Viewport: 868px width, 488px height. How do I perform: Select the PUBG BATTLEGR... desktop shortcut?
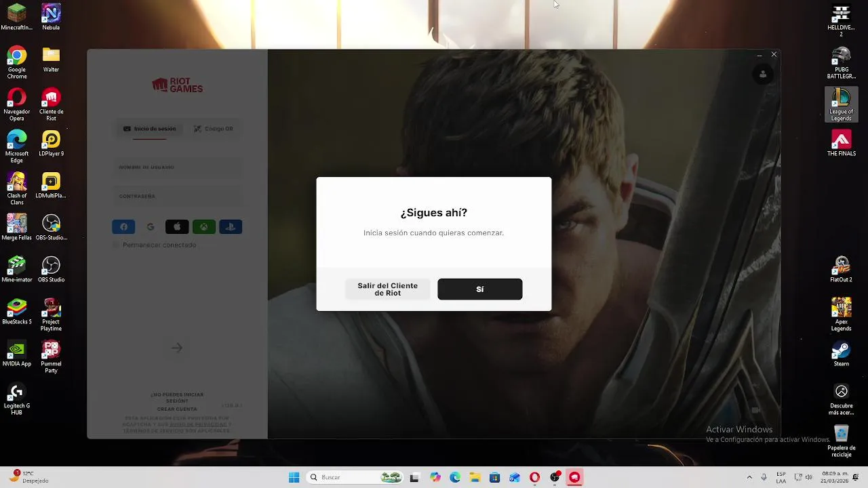[842, 63]
